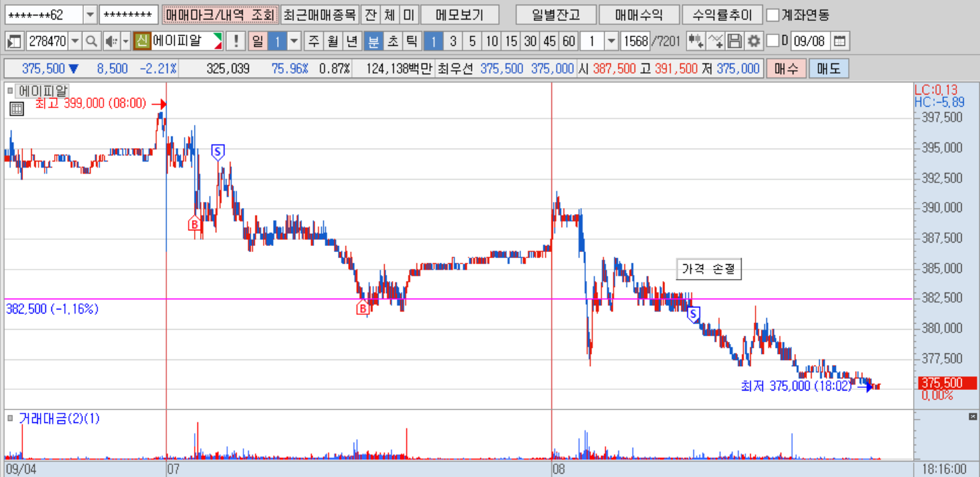Close the 거래대금 volume panel
This screenshot has width=980, height=477.
coord(973,417)
